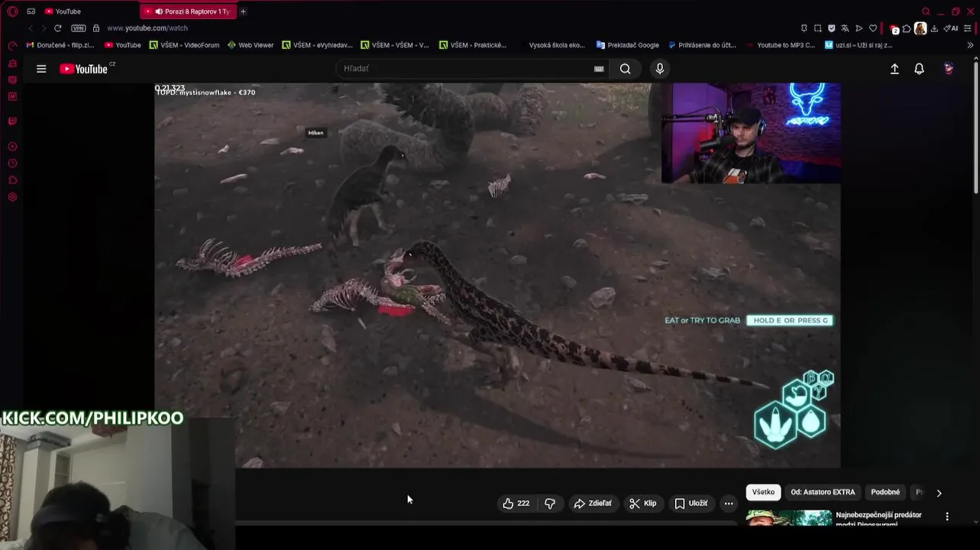Open the Opera AI assistant button
This screenshot has height=550, width=980.
pyautogui.click(x=950, y=28)
